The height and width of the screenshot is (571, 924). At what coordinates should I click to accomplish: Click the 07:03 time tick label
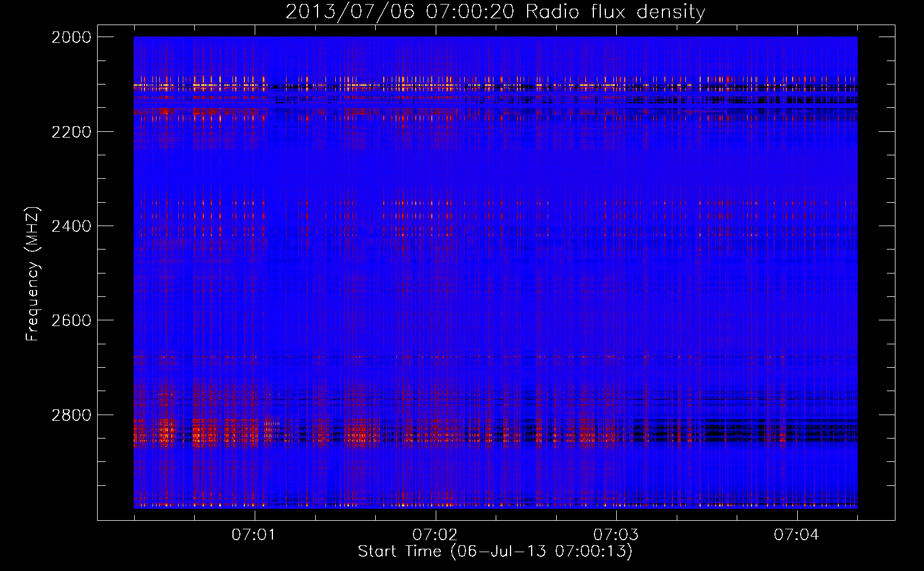pyautogui.click(x=616, y=535)
